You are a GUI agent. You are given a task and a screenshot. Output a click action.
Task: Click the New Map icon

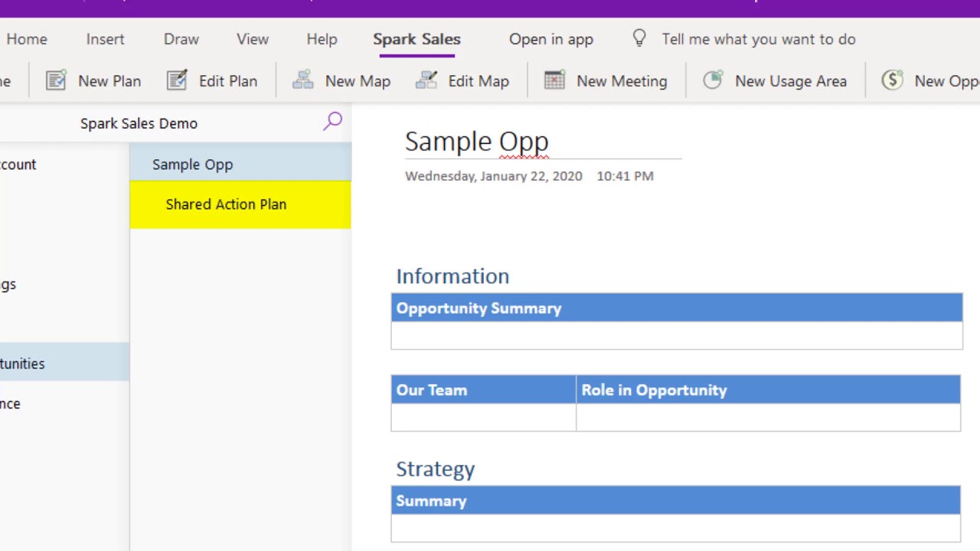click(303, 80)
